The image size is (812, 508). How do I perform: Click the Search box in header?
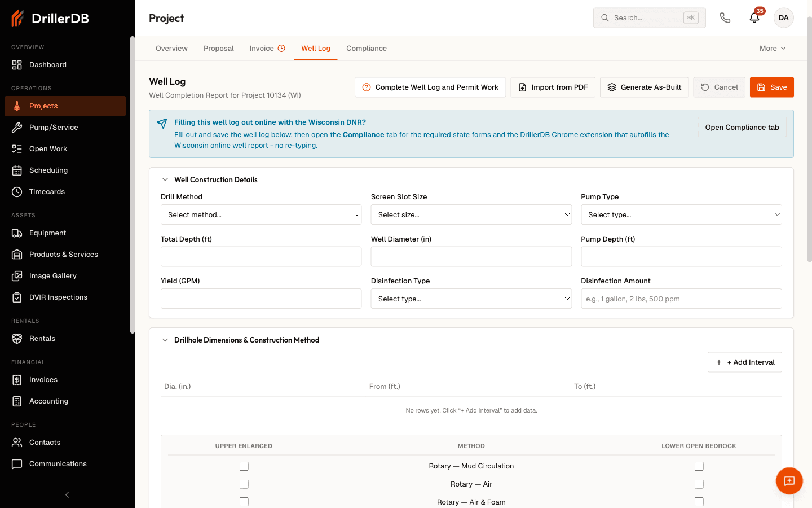point(650,18)
